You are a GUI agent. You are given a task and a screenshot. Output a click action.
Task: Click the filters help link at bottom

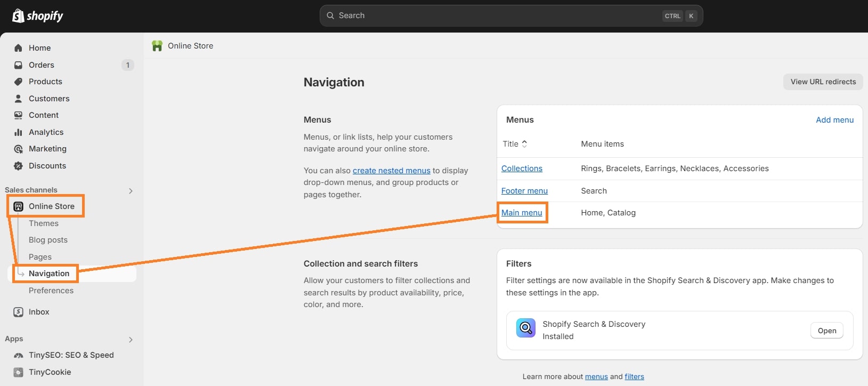point(634,376)
